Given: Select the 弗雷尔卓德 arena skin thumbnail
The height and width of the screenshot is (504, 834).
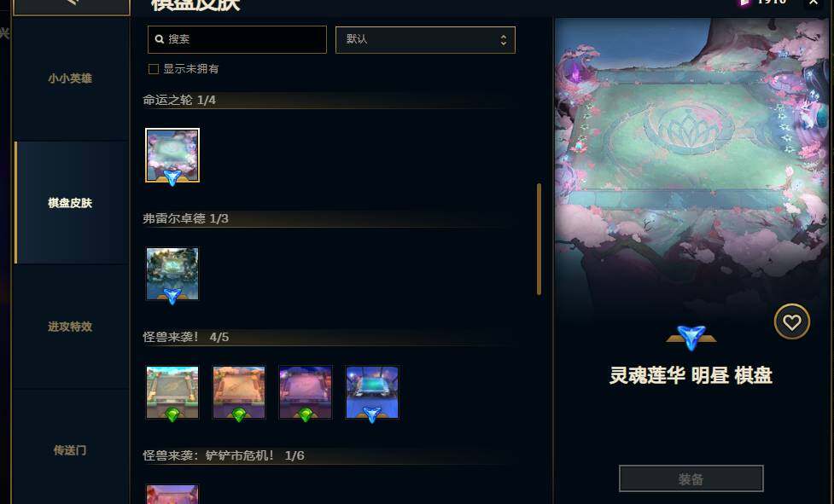Looking at the screenshot, I should (x=172, y=274).
